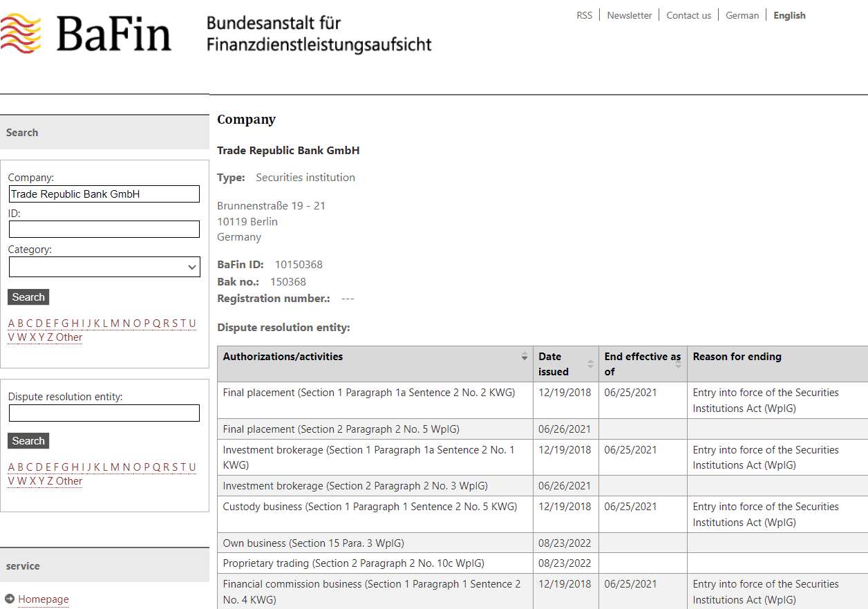The width and height of the screenshot is (868, 609).
Task: Click the Proprietary trading WpIG cell
Action: point(375,563)
